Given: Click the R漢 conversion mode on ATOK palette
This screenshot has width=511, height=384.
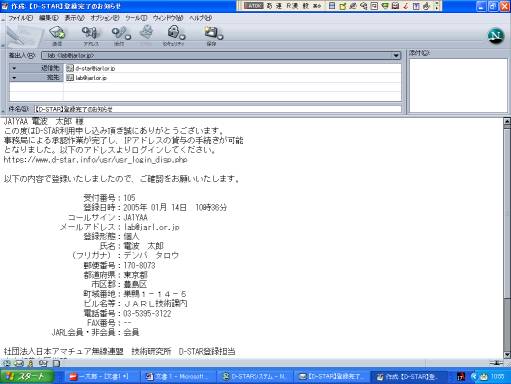Looking at the screenshot, I should pos(292,6).
